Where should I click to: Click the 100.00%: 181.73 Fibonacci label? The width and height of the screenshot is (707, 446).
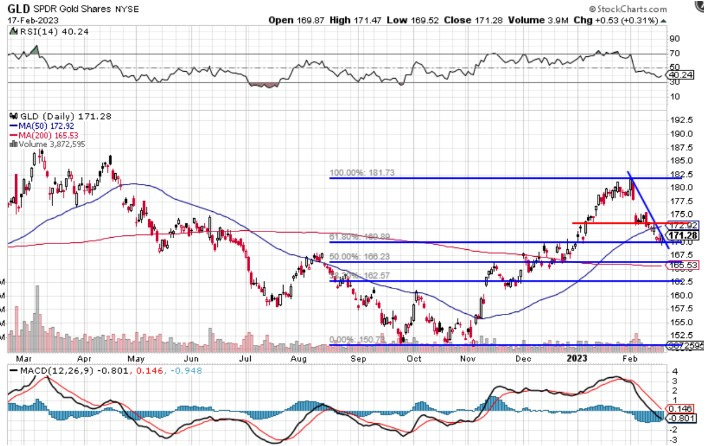(x=365, y=173)
